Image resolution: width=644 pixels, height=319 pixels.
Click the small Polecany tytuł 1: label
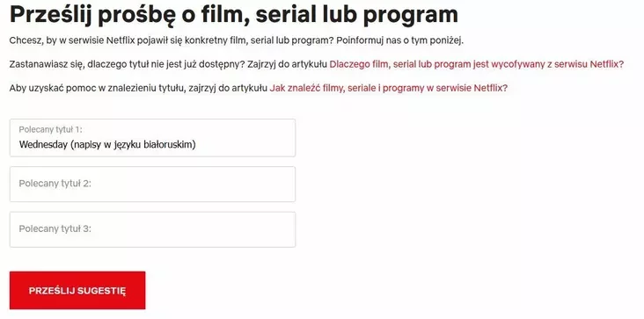[50, 129]
